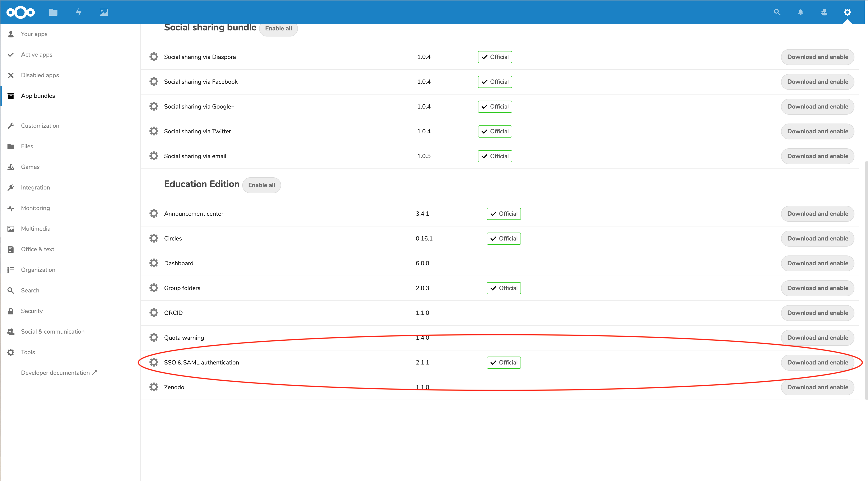The image size is (868, 481).
Task: Select Disabled apps in the sidebar
Action: pyautogui.click(x=40, y=75)
